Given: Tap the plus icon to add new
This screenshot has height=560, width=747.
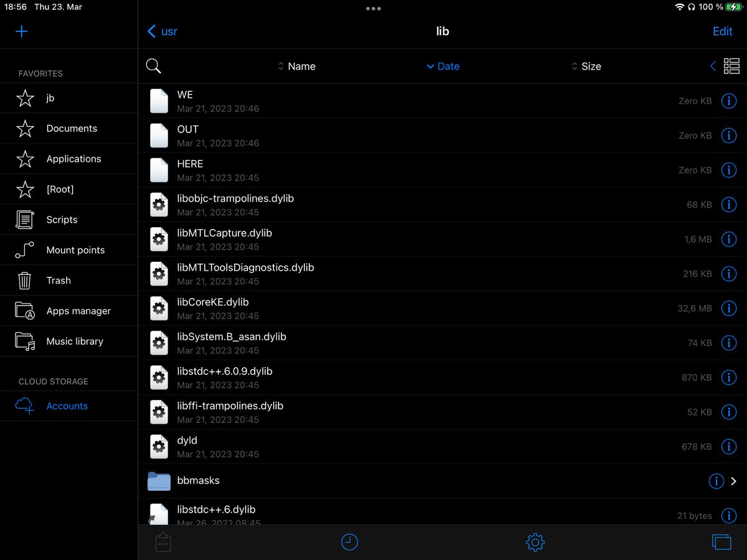Looking at the screenshot, I should [22, 31].
